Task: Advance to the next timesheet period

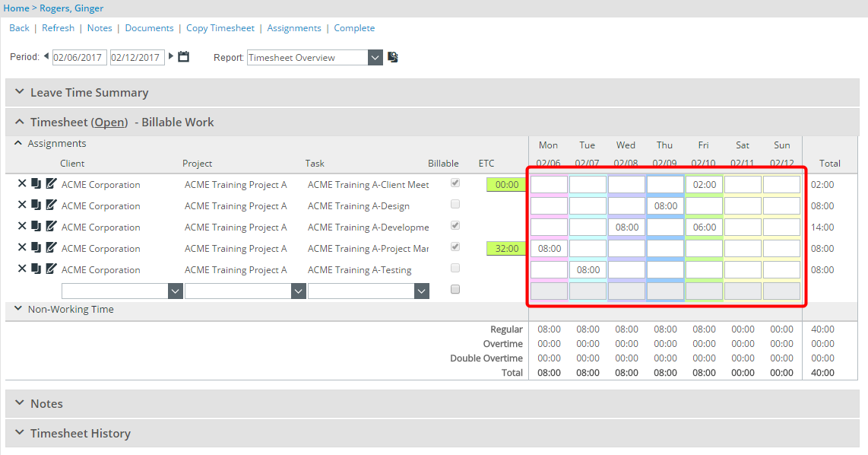Action: point(171,56)
